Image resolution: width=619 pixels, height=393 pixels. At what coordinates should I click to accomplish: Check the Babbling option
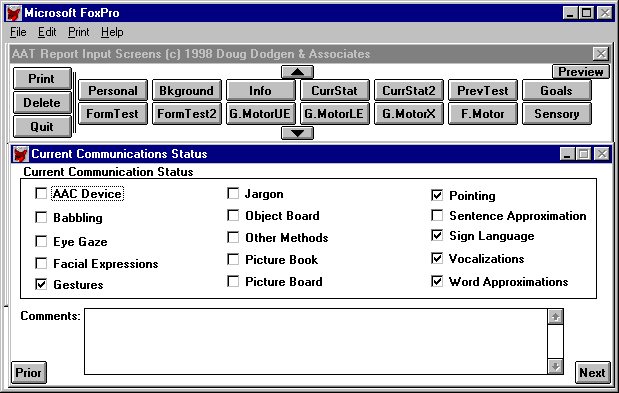[x=41, y=217]
